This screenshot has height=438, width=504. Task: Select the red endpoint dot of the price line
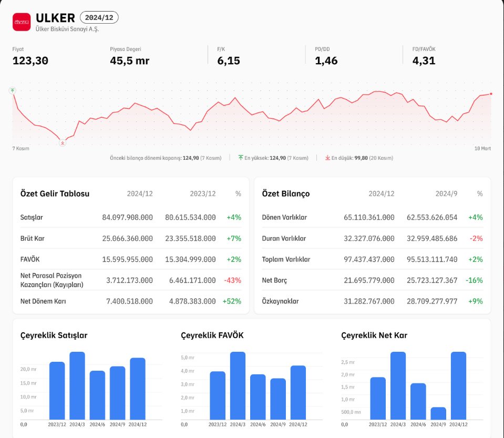click(x=491, y=94)
